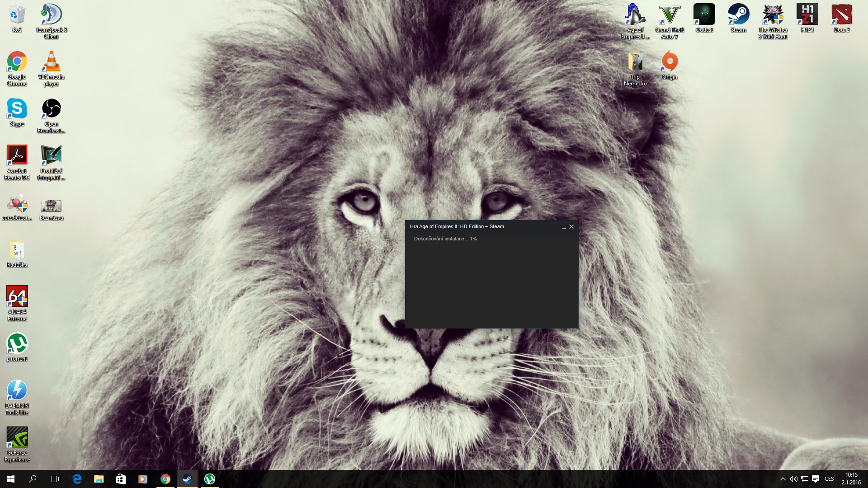Click the DAEMON Tools Lite shortcut
Screen dimensions: 868x488
tap(17, 391)
